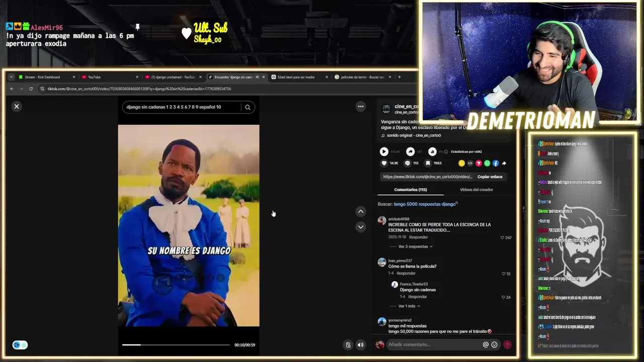Like the video with the heart icon
Viewport: 644px width, 362px height.
pos(384,163)
